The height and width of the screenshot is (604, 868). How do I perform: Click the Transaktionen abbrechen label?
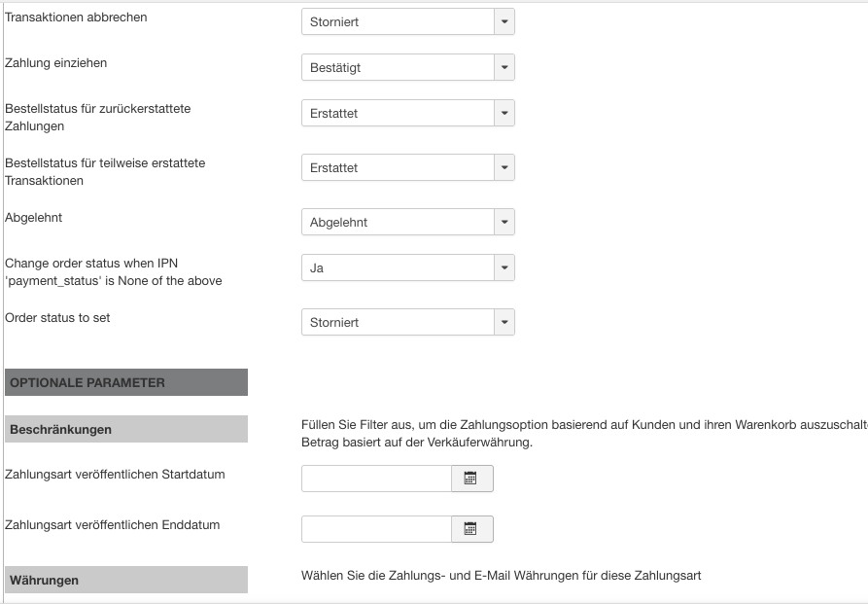tap(77, 18)
